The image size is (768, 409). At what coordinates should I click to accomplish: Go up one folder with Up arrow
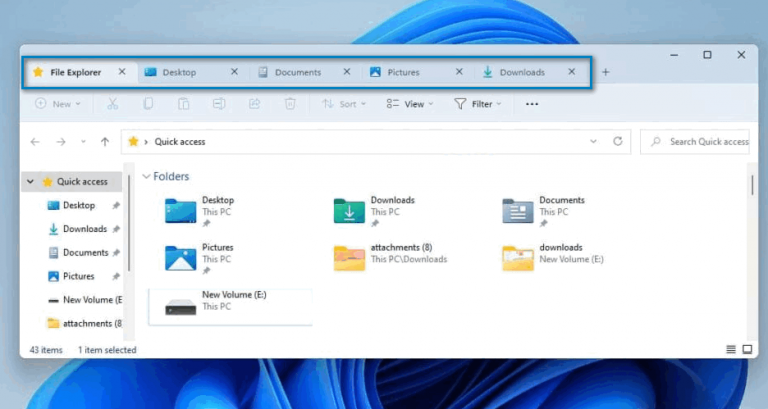tap(105, 142)
